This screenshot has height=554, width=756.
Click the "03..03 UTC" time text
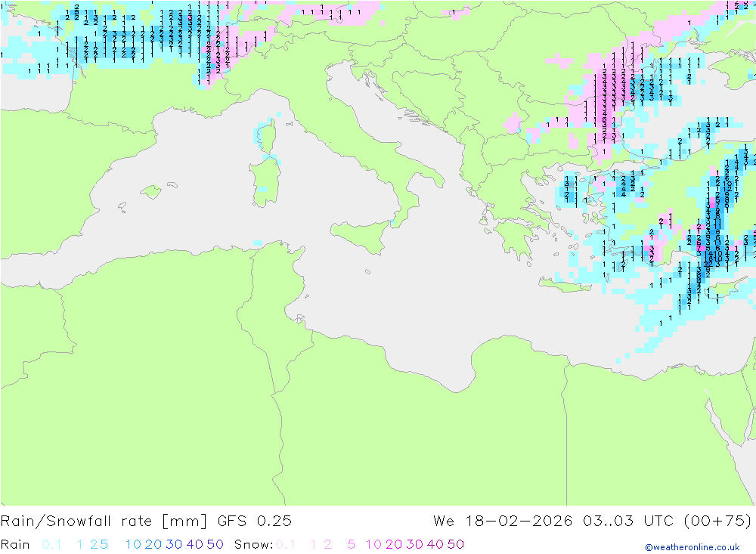(x=628, y=522)
